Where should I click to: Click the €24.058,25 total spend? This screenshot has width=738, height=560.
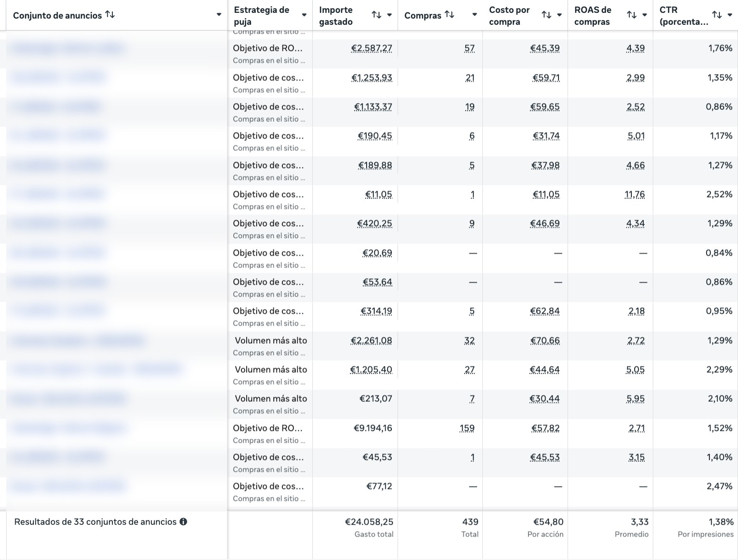pos(369,522)
